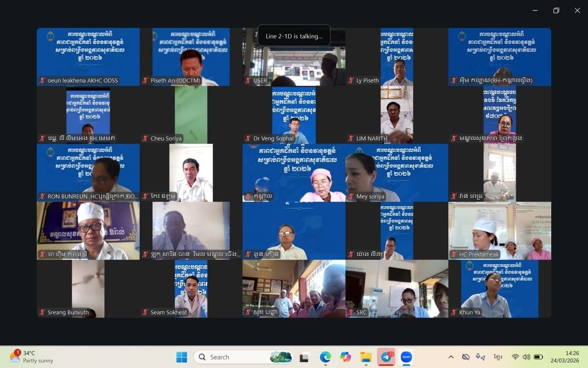The image size is (588, 368).
Task: Open the Khmer input language switcher
Action: point(498,357)
